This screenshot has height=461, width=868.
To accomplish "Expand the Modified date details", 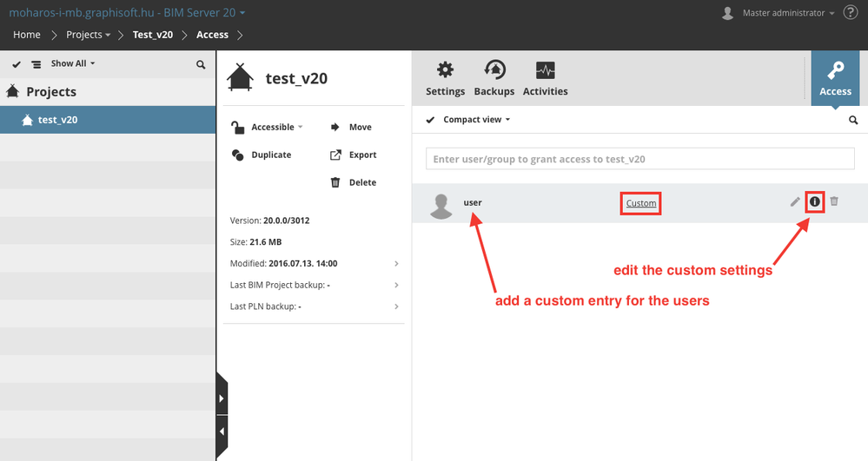I will tap(396, 263).
